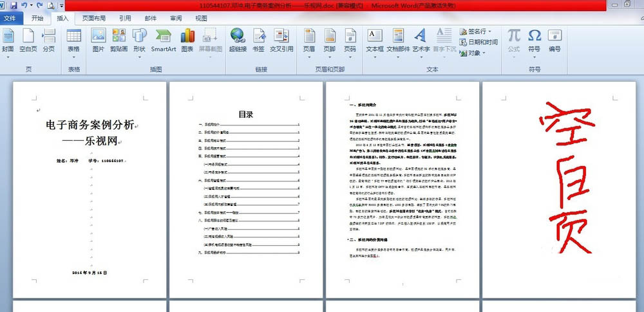Image resolution: width=644 pixels, height=312 pixels.
Task: Click the 页眉和页脚 group label in ribbon
Action: pyautogui.click(x=330, y=69)
